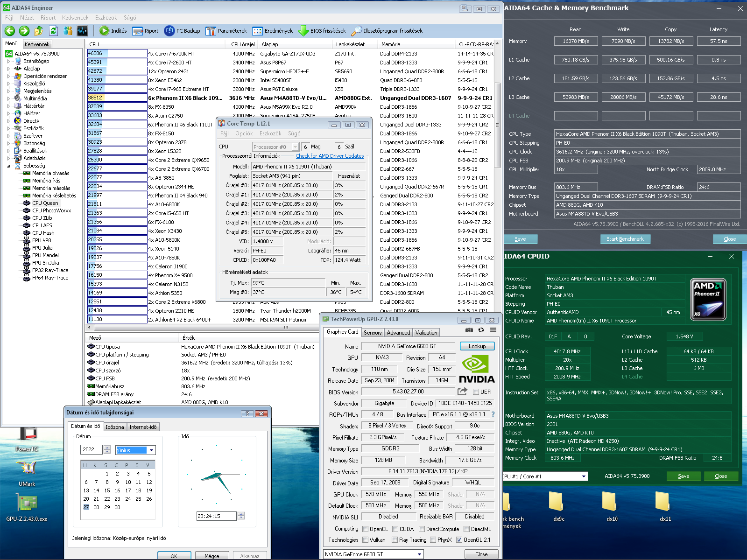Toggle the Vulkan checkbox in GPU-Z

tap(366, 540)
